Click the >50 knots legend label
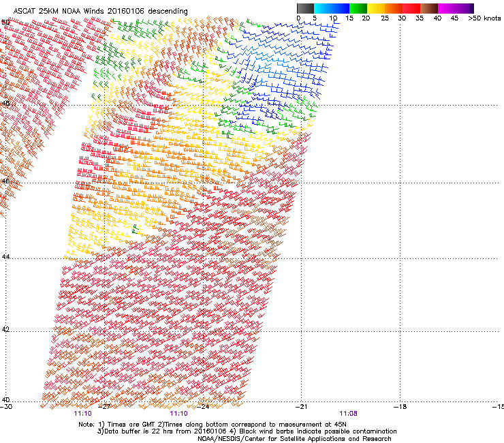 (484, 18)
